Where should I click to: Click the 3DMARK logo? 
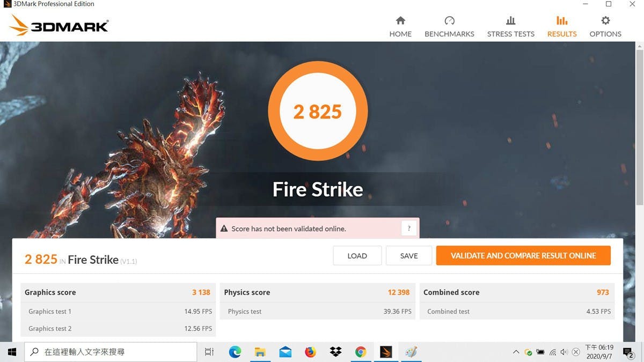[x=59, y=25]
